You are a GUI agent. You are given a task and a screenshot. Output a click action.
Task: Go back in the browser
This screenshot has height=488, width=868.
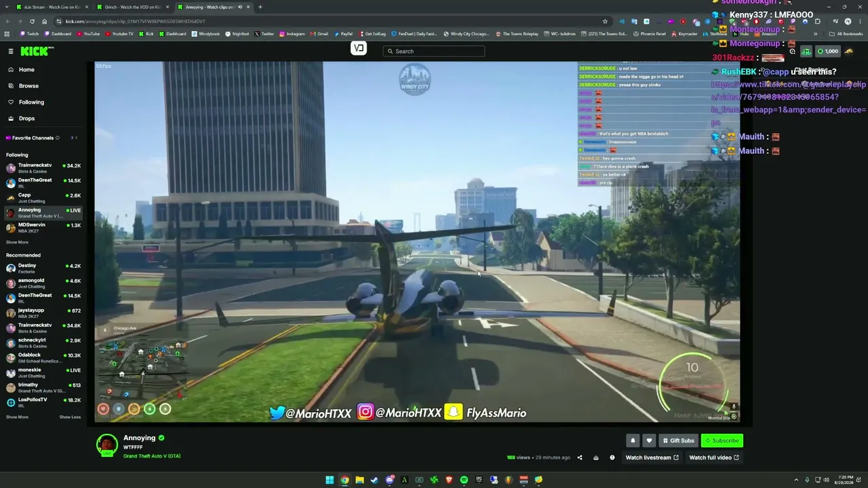[7, 21]
